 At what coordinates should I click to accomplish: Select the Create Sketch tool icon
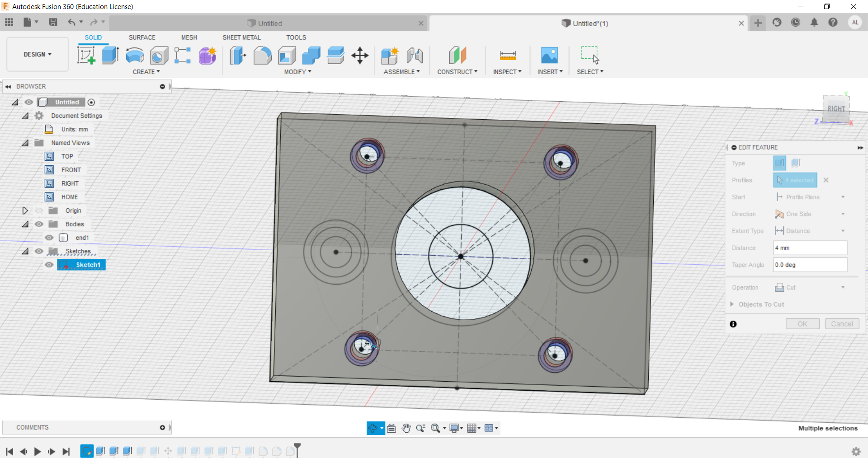click(86, 56)
